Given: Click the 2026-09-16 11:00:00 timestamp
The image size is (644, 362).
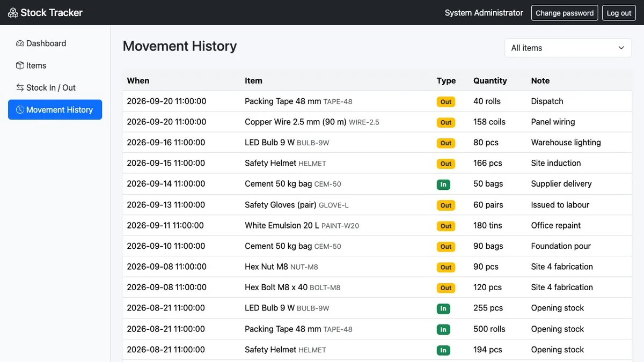Looking at the screenshot, I should pyautogui.click(x=166, y=142).
